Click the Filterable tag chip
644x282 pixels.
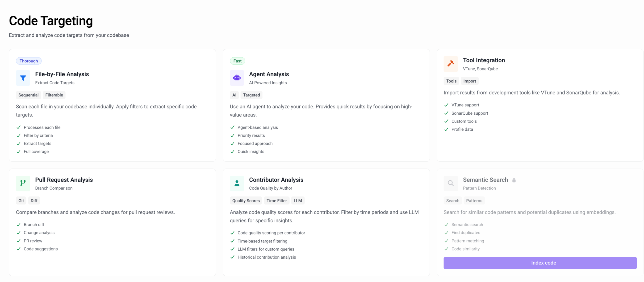tap(54, 95)
